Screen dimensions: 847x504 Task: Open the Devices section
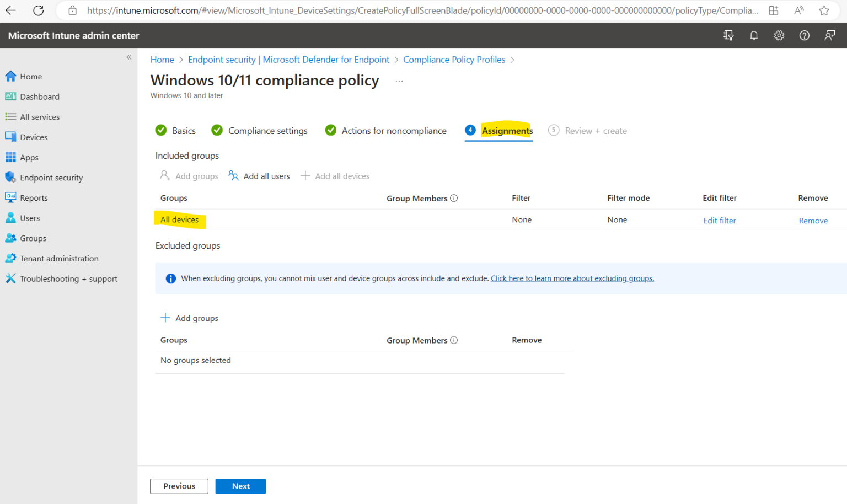point(35,137)
